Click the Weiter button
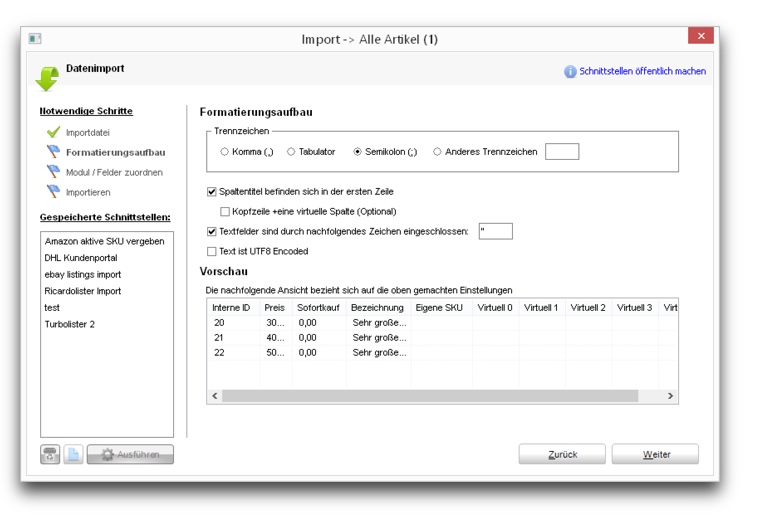780x524 pixels. pyautogui.click(x=655, y=454)
